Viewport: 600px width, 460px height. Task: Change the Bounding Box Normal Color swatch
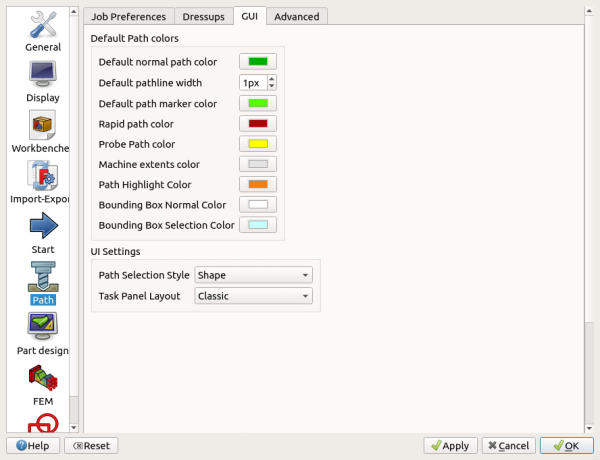(258, 205)
